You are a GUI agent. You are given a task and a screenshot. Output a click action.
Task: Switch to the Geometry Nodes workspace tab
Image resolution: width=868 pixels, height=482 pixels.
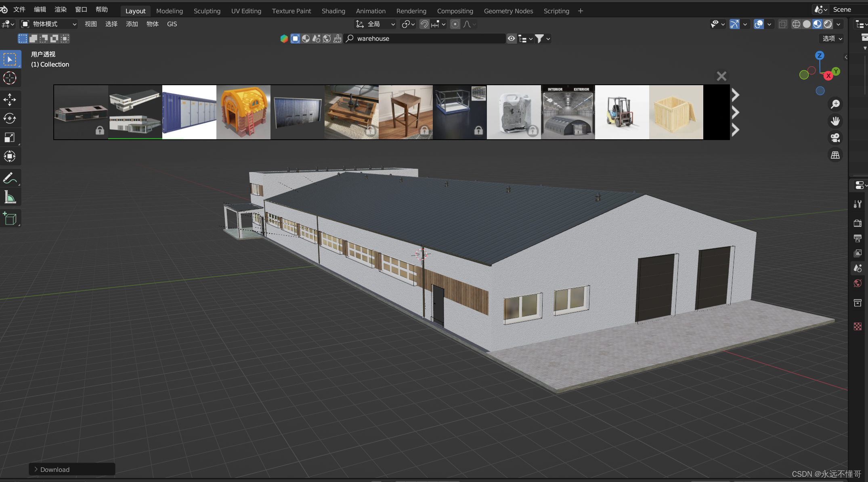(508, 11)
